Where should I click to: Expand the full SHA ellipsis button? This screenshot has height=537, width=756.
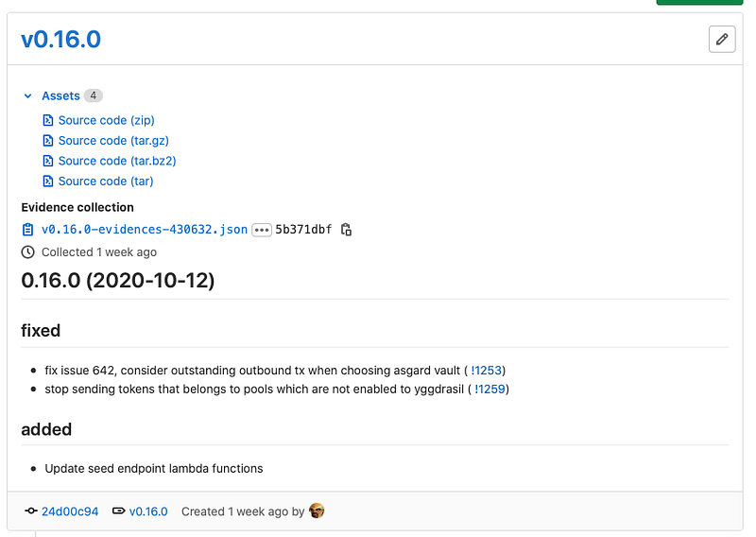tap(262, 230)
